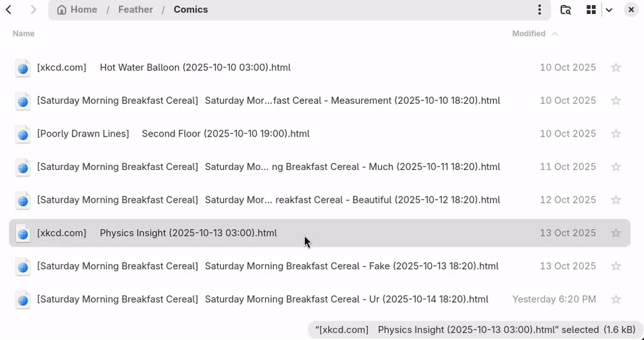
Task: Toggle star on the Second Floor file
Action: 616,134
